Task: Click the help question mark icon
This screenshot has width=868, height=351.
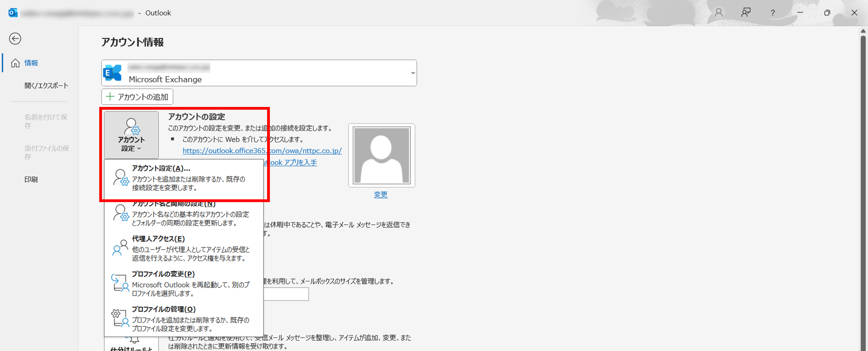Action: 773,13
